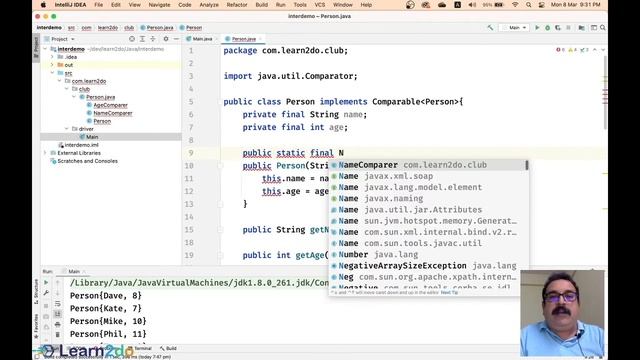
Task: Click the wrench icon in Run panel
Action: (46, 293)
